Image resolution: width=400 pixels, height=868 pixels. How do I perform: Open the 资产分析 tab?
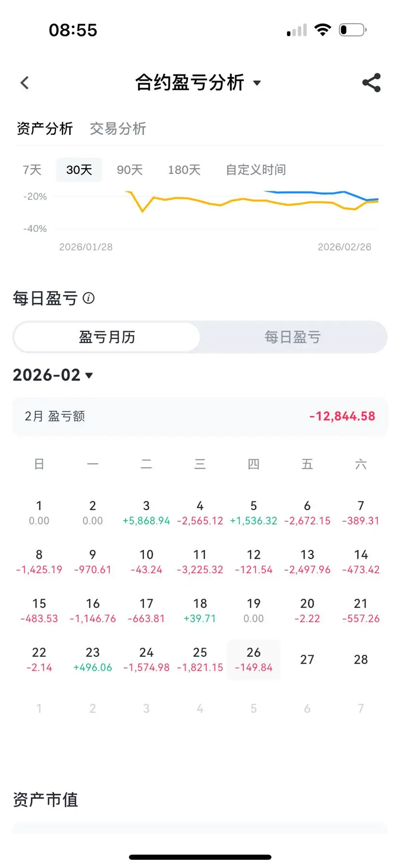44,129
